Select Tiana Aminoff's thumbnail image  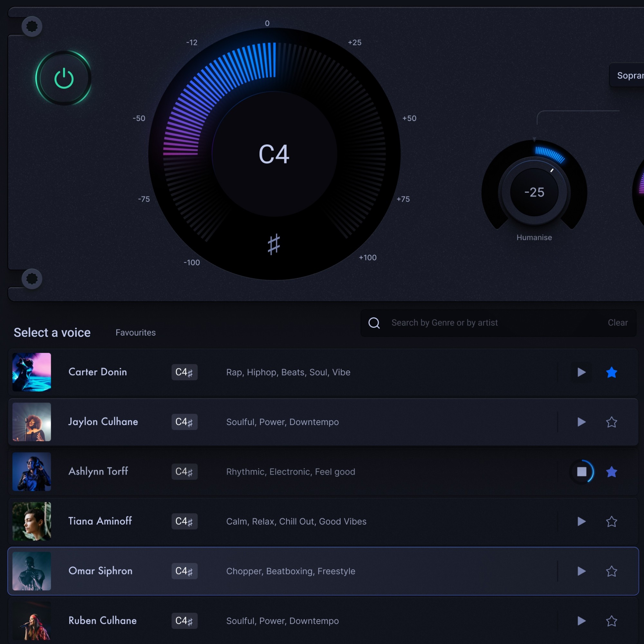pyautogui.click(x=32, y=521)
